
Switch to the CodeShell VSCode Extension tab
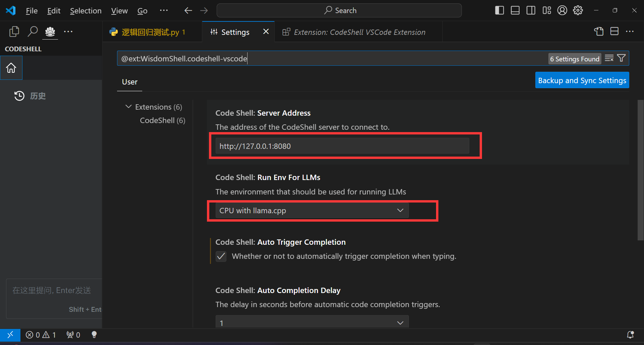pos(359,32)
